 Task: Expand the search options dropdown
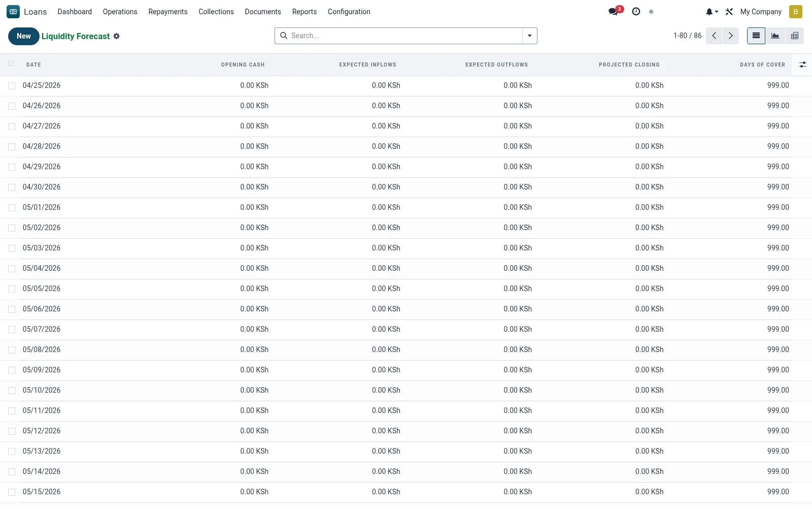point(530,36)
